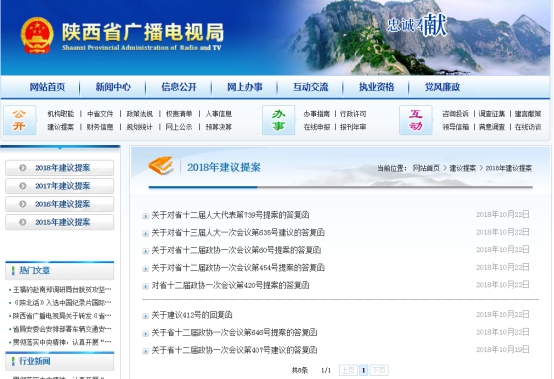Click 建议提案 in breadcrumb trail

462,168
